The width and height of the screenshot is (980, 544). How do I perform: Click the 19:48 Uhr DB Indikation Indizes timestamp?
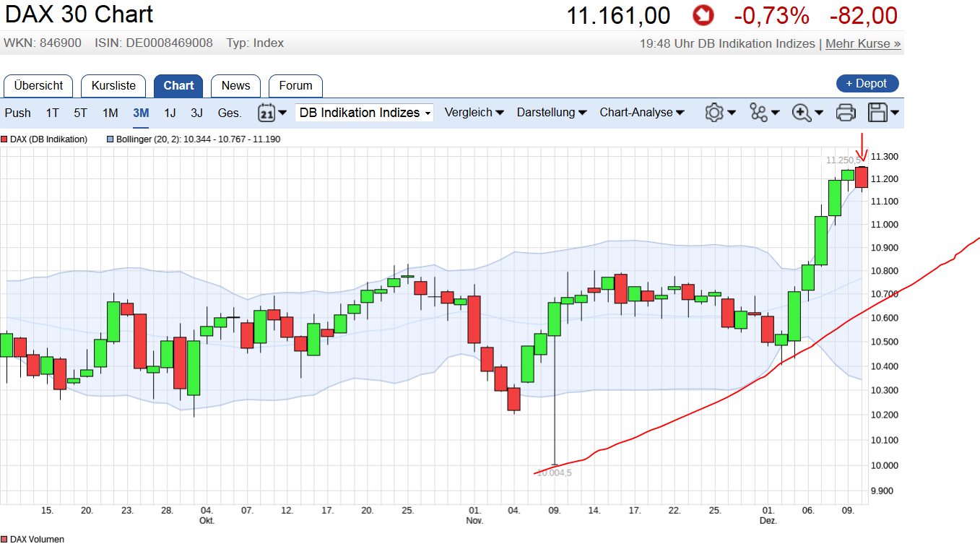[727, 43]
